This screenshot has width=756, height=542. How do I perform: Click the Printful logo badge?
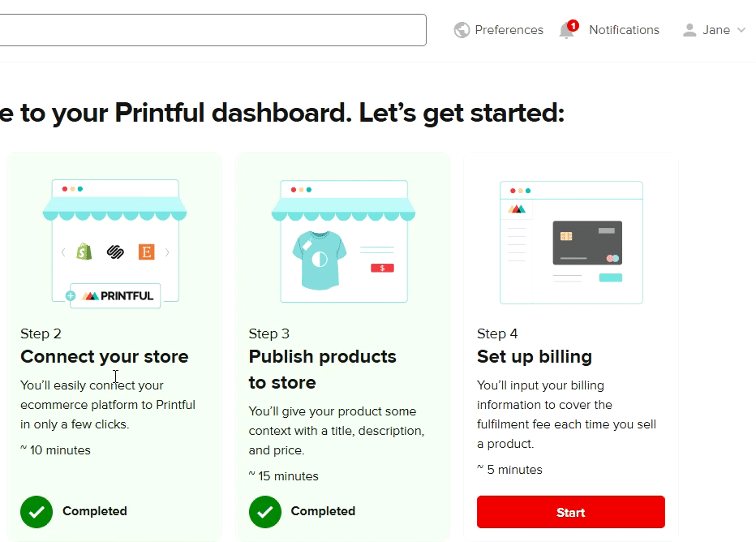point(115,296)
